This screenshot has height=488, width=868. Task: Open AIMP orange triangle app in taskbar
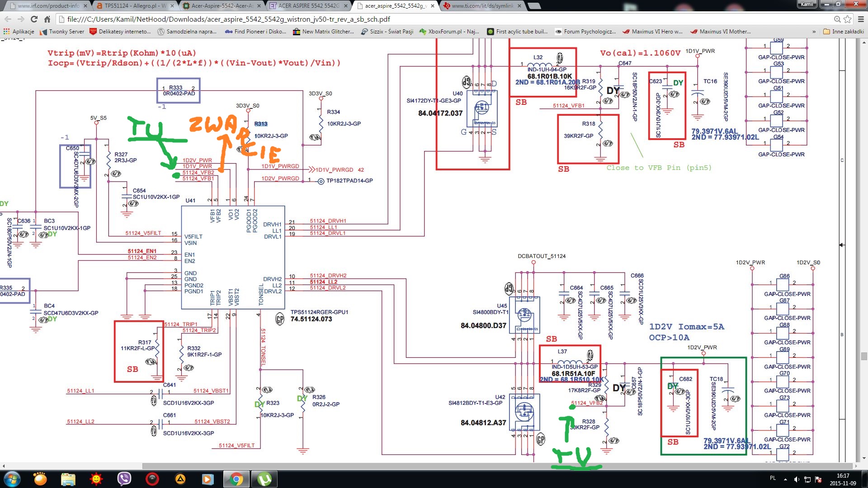pos(180,479)
